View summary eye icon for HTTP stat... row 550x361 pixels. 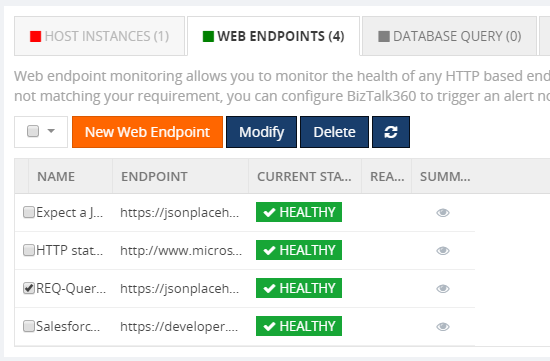pyautogui.click(x=443, y=250)
